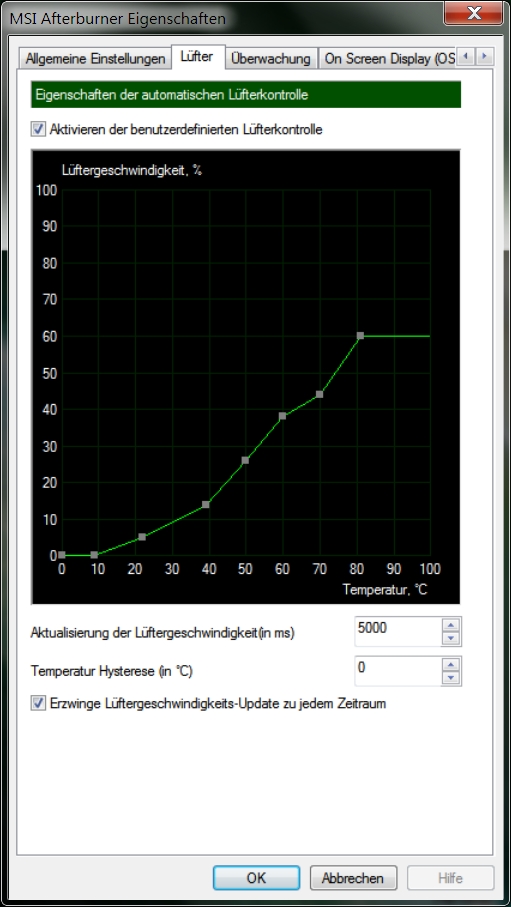Click the tab scroll left arrow

tap(467, 57)
